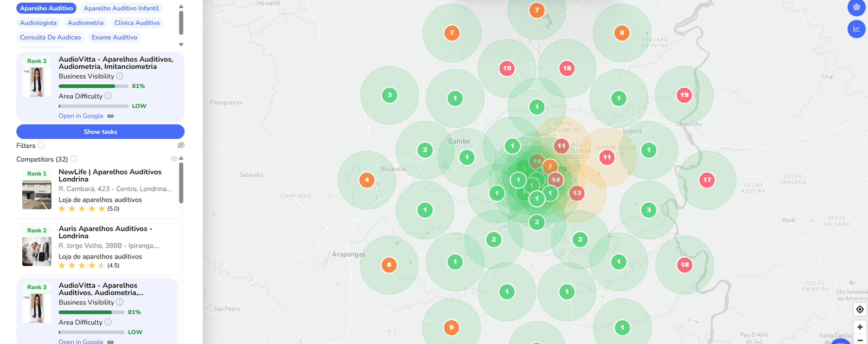Open the line chart analytics button
868x344 pixels.
(856, 29)
